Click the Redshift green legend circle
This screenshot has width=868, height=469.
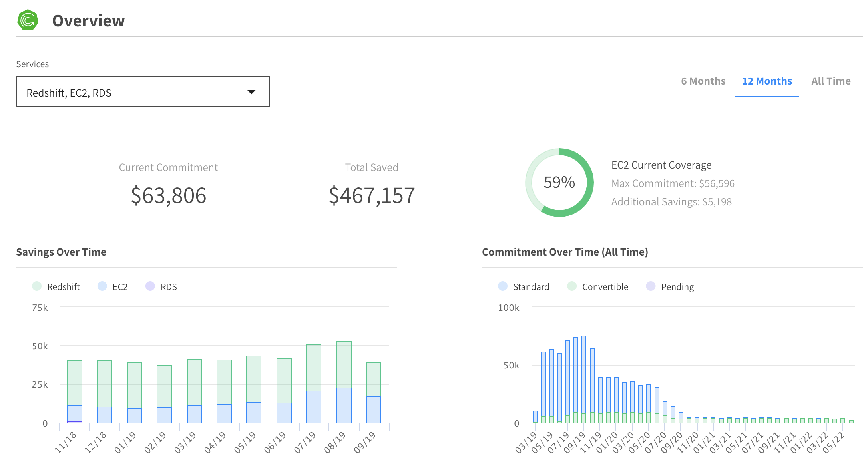pyautogui.click(x=37, y=286)
